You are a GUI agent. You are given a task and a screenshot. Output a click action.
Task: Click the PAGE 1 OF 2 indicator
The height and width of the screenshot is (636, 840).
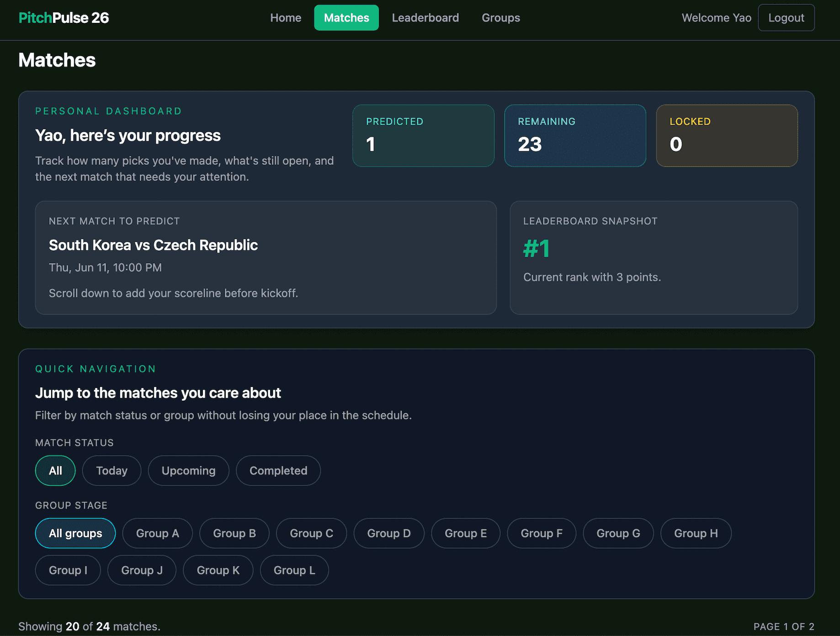[784, 626]
